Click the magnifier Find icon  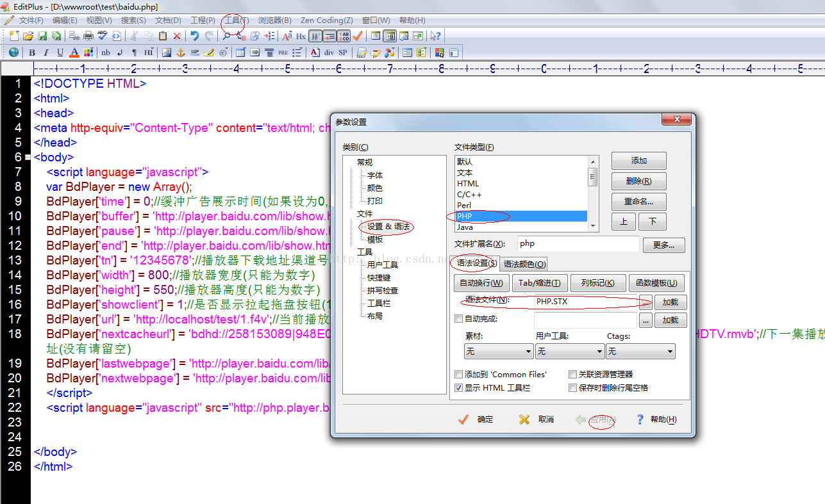click(x=226, y=36)
